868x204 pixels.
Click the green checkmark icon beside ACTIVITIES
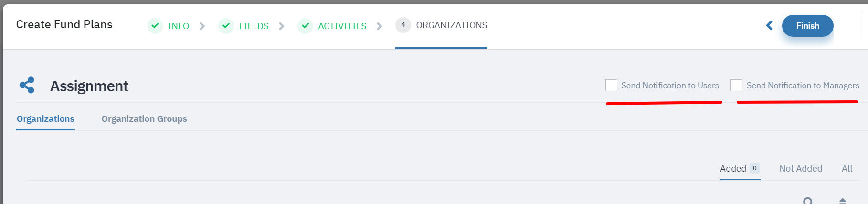(305, 26)
